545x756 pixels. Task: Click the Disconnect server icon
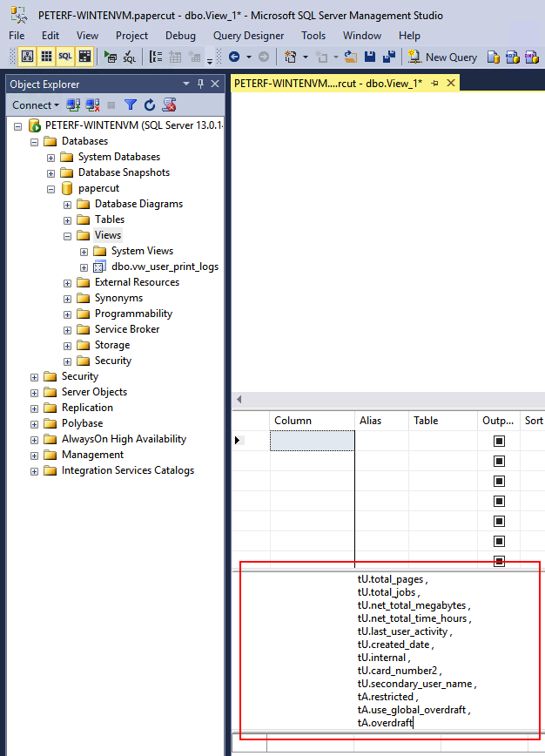click(92, 105)
